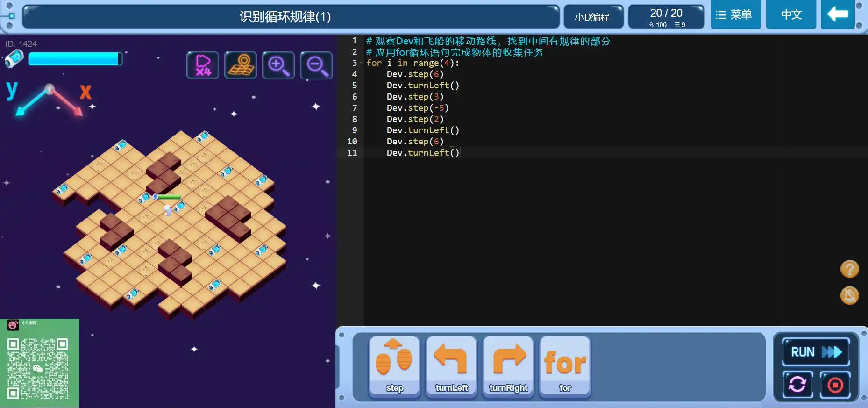Open the 20 / 20 level progress panel

coord(666,17)
